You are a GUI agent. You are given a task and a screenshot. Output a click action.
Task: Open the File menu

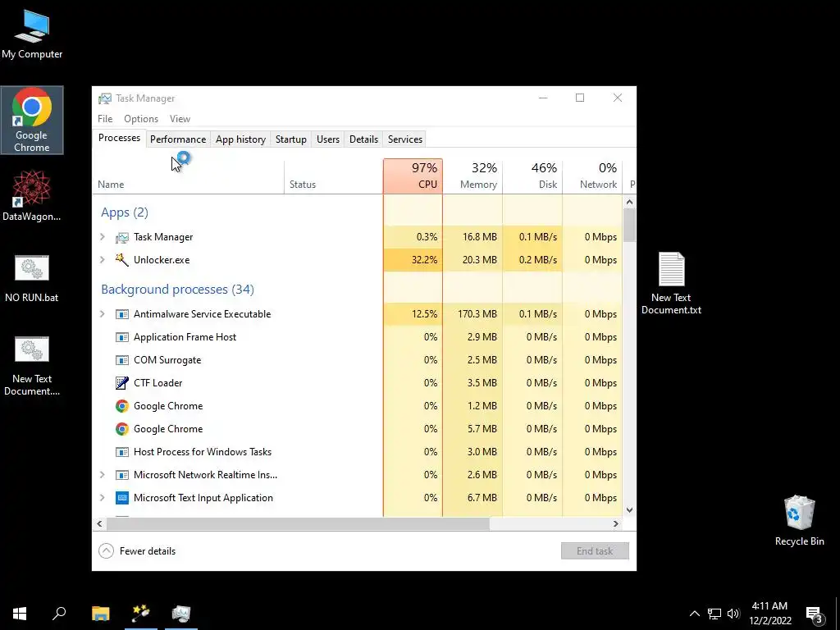[105, 119]
